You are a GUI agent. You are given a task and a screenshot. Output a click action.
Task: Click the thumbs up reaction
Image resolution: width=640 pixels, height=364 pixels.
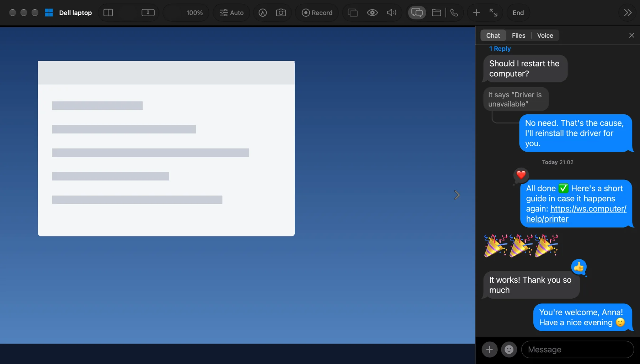pyautogui.click(x=579, y=267)
